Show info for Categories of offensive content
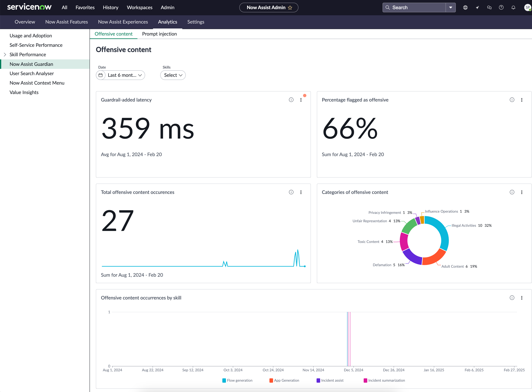532x392 pixels. pyautogui.click(x=512, y=192)
